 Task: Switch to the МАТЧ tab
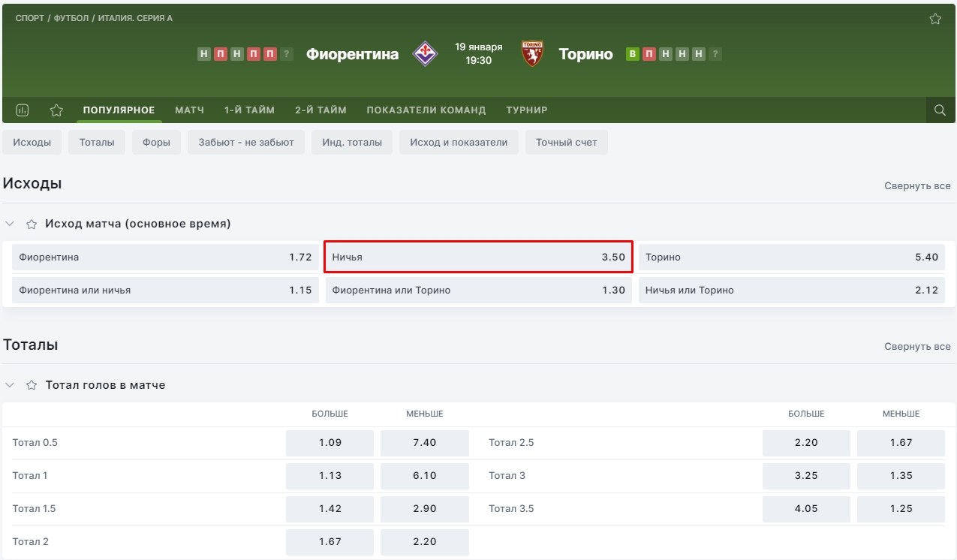point(190,110)
